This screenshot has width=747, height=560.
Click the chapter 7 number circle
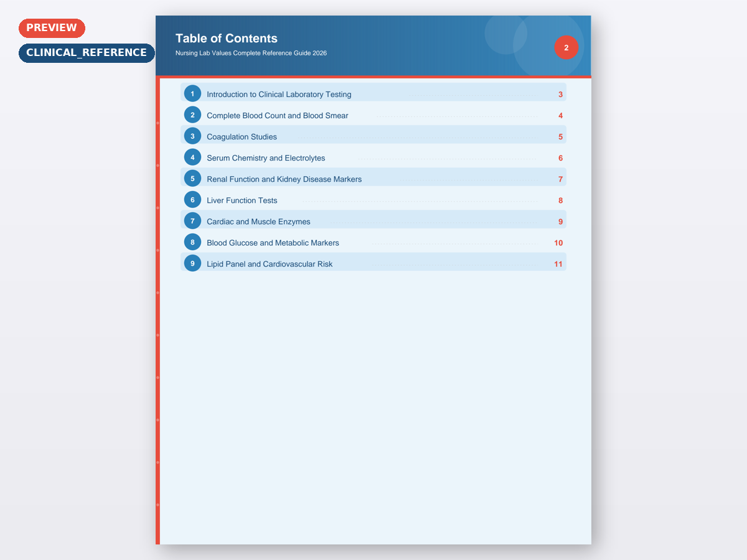[x=192, y=221]
